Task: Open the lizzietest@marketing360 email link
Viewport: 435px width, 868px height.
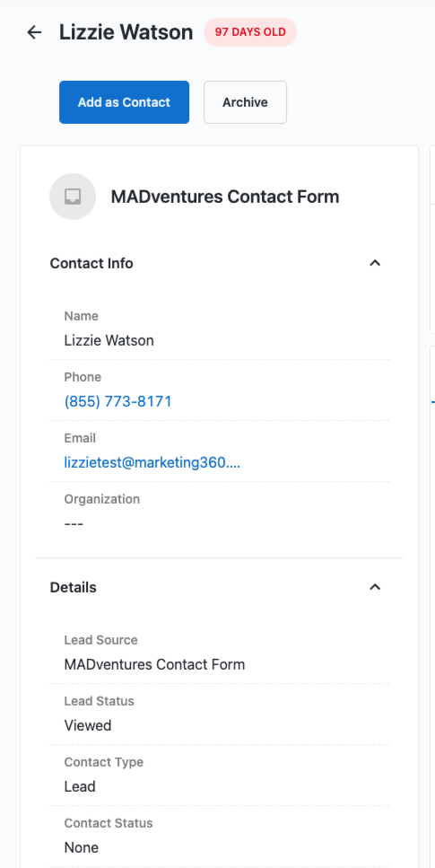Action: coord(152,462)
